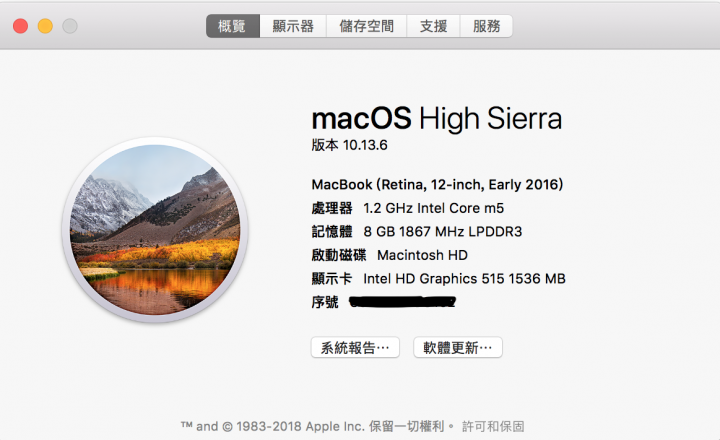Click the 顯示卡 label
This screenshot has height=440, width=720.
[x=332, y=279]
